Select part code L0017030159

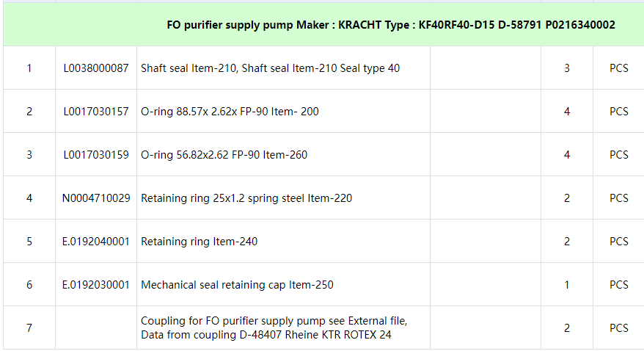(x=96, y=155)
